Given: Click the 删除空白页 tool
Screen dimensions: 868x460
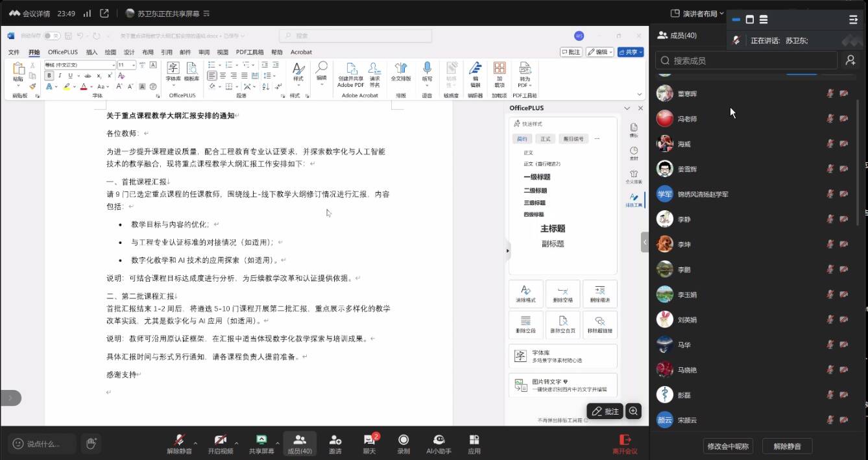Looking at the screenshot, I should (x=562, y=324).
